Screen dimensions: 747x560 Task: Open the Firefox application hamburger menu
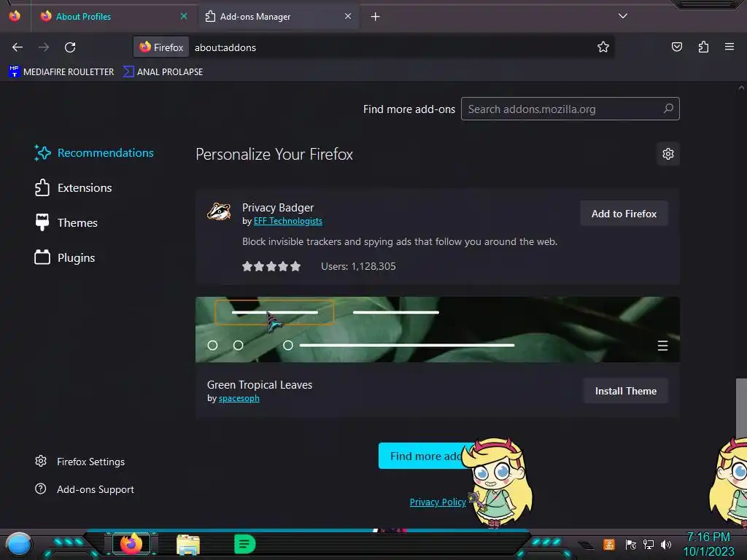[729, 47]
